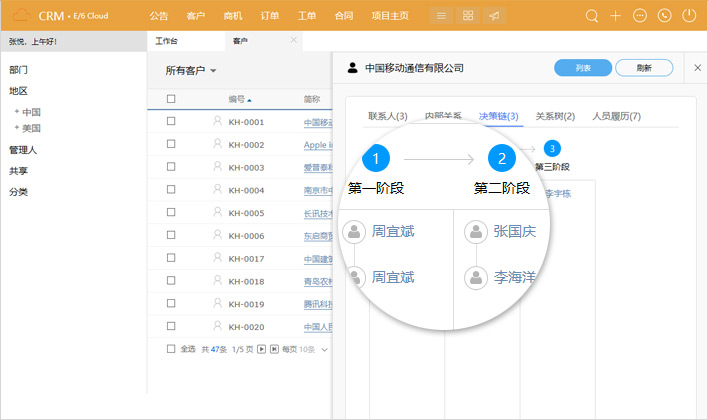Click the power logout icon
The width and height of the screenshot is (708, 420).
click(688, 16)
